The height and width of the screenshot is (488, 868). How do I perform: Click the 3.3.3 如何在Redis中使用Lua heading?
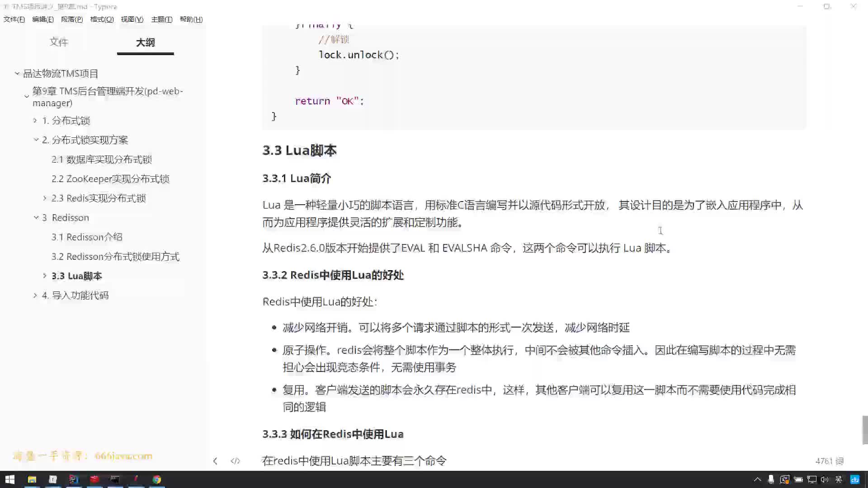(x=333, y=434)
